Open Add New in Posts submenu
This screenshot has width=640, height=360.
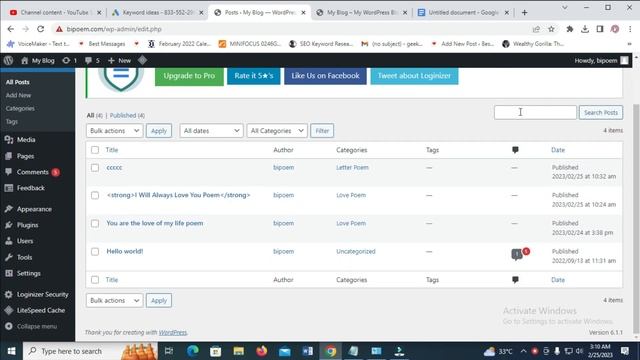click(x=18, y=95)
